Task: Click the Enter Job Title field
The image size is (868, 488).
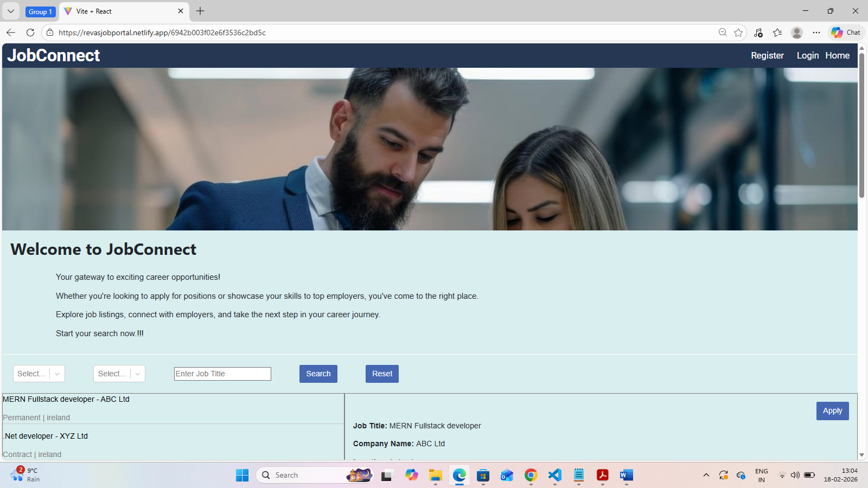Action: click(x=222, y=374)
